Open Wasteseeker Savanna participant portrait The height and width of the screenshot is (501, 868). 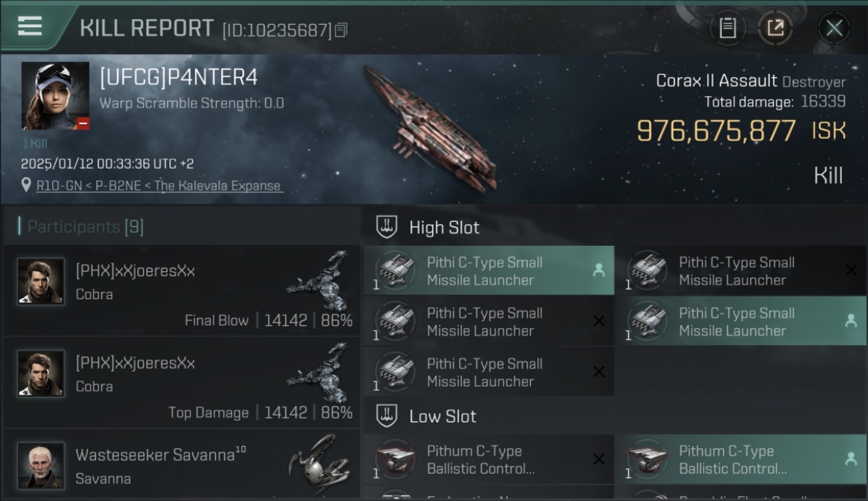[41, 465]
